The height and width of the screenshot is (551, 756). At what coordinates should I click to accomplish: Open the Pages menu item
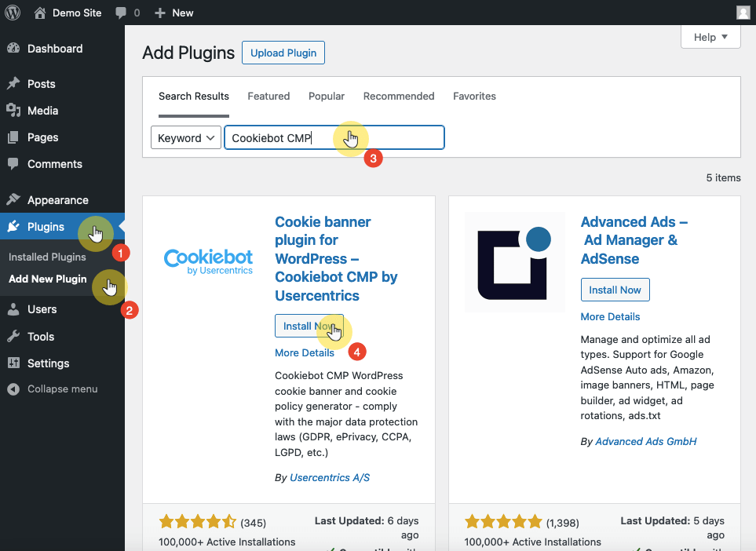[x=62, y=137]
